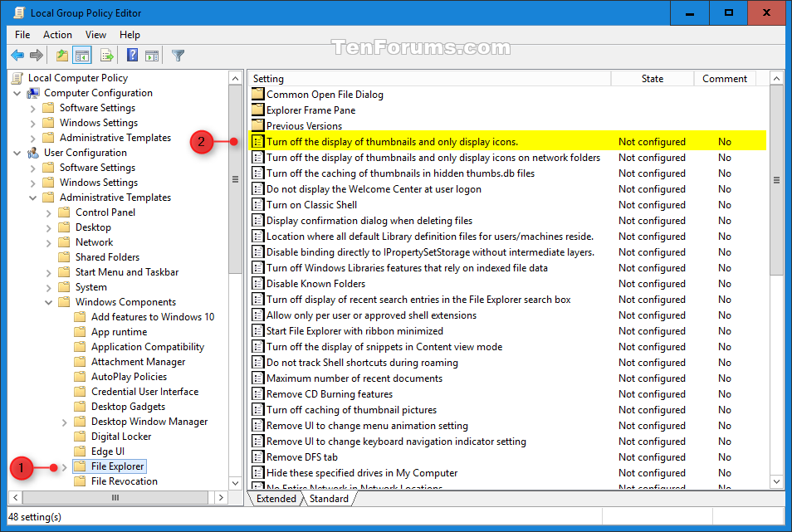Sort by the Setting column header
The width and height of the screenshot is (792, 532).
tap(429, 78)
